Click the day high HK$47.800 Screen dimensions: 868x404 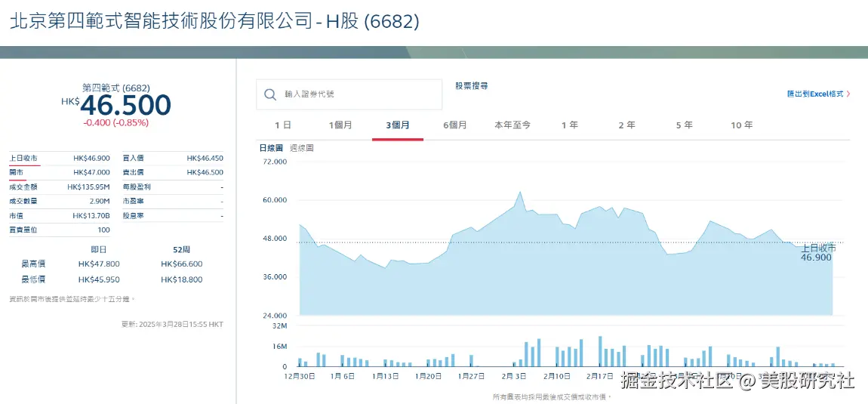[x=99, y=264]
